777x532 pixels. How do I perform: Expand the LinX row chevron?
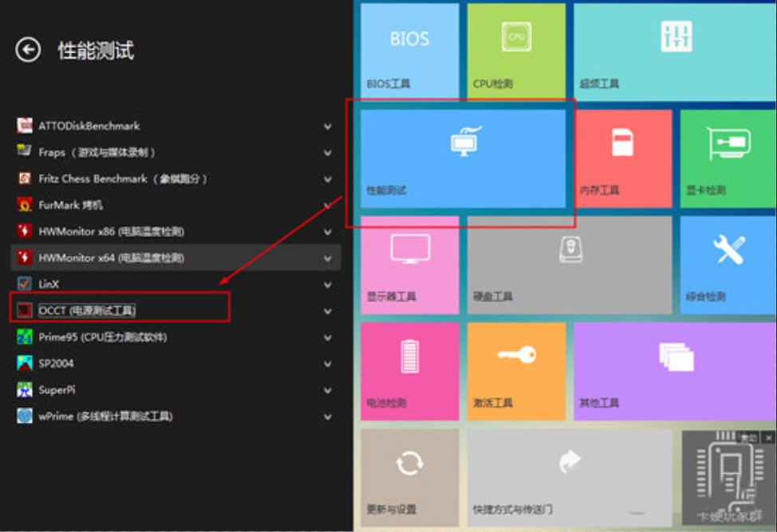coord(328,285)
